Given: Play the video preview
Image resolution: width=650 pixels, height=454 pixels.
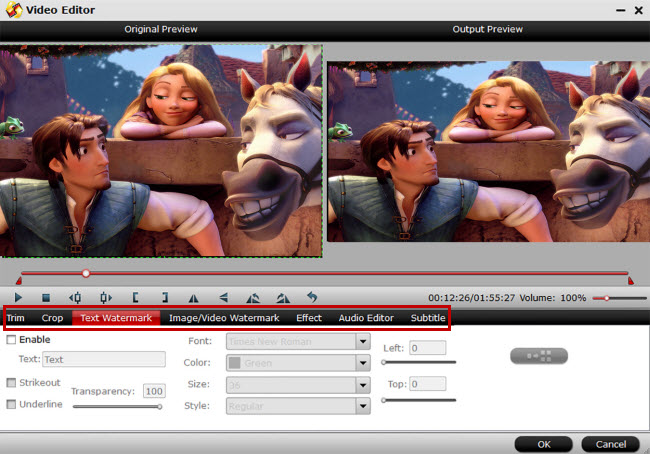Looking at the screenshot, I should (x=18, y=297).
